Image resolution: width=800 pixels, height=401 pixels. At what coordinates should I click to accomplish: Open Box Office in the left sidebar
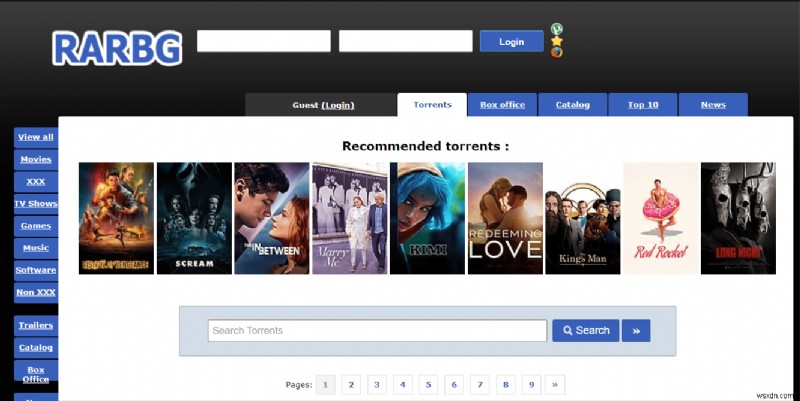tap(36, 374)
